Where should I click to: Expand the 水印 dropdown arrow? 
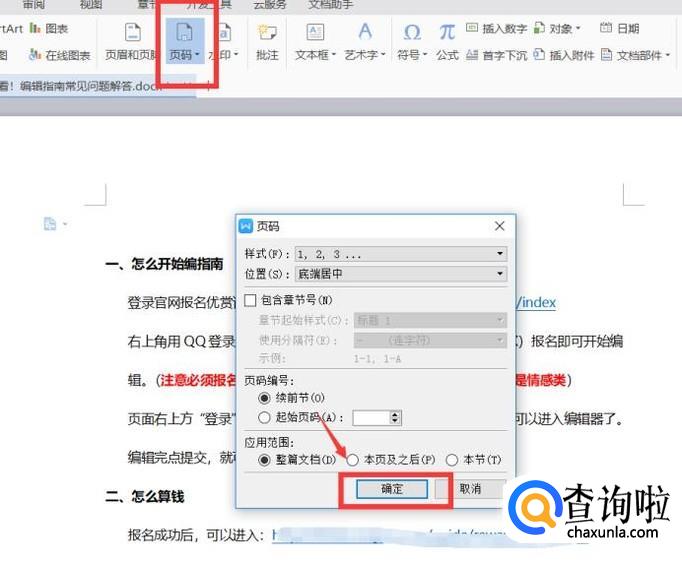(x=236, y=55)
